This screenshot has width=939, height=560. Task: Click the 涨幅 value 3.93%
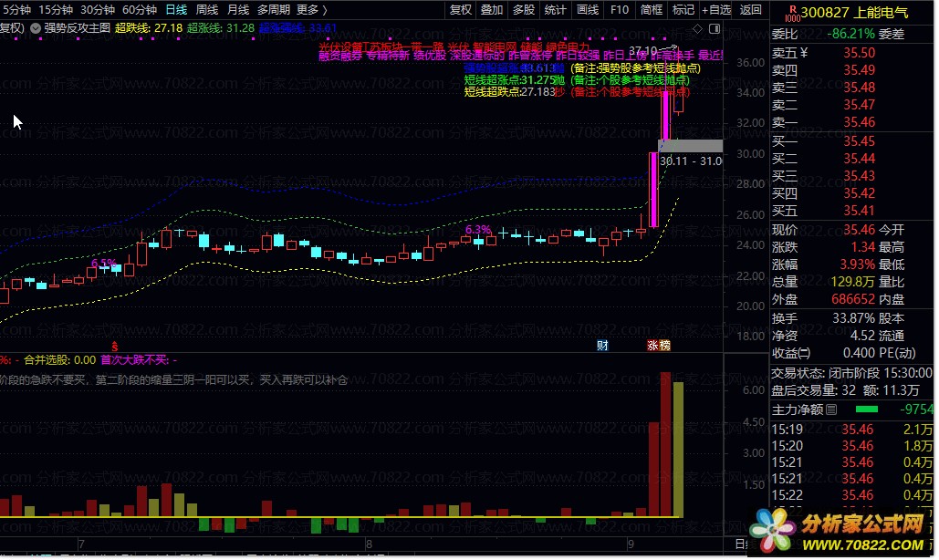click(x=857, y=264)
